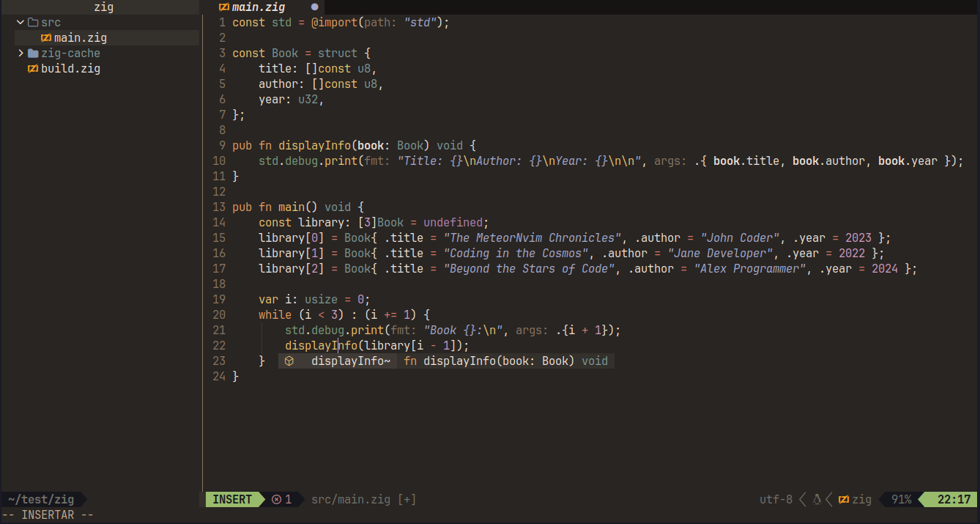Click the "Book {}:\n" format string
Image resolution: width=980 pixels, height=524 pixels.
coord(464,331)
